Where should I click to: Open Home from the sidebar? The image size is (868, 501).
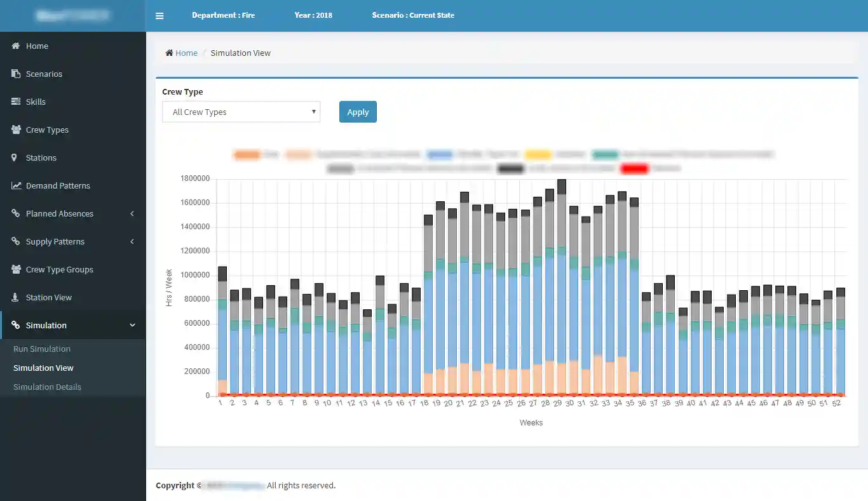click(37, 46)
